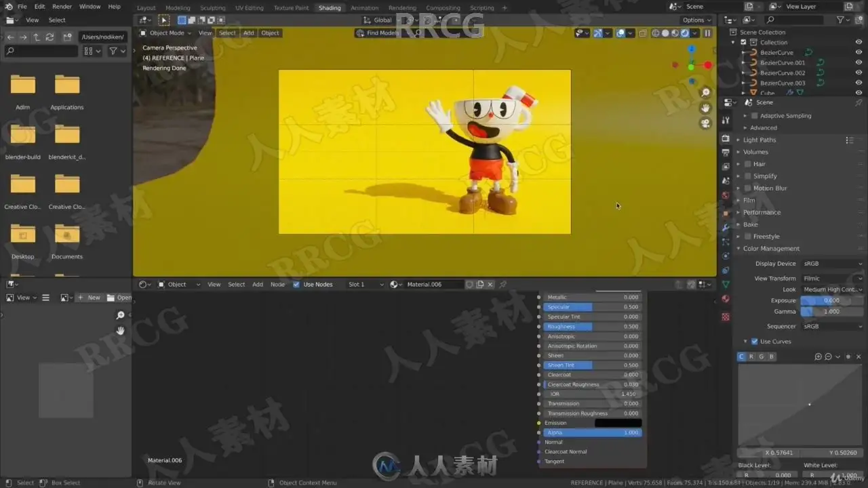The width and height of the screenshot is (868, 488).
Task: Click the Roughness slider
Action: pyautogui.click(x=592, y=327)
